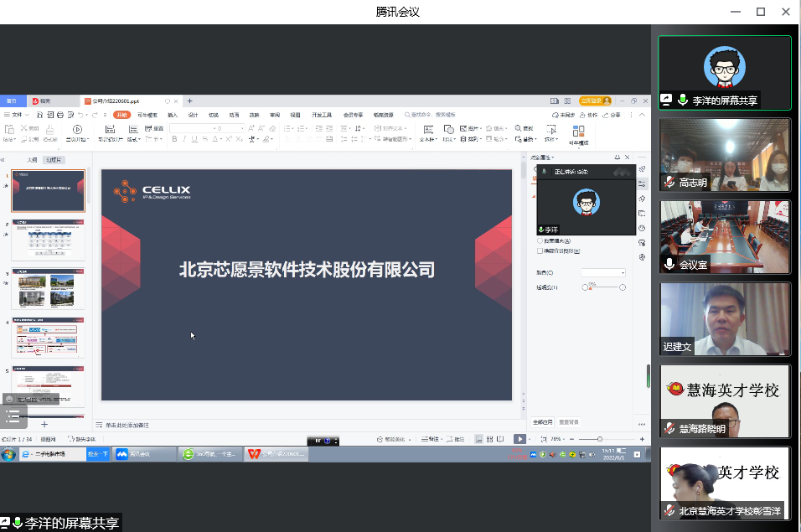801x532 pixels.
Task: Open WPS Office from the Windows taskbar
Action: click(276, 454)
